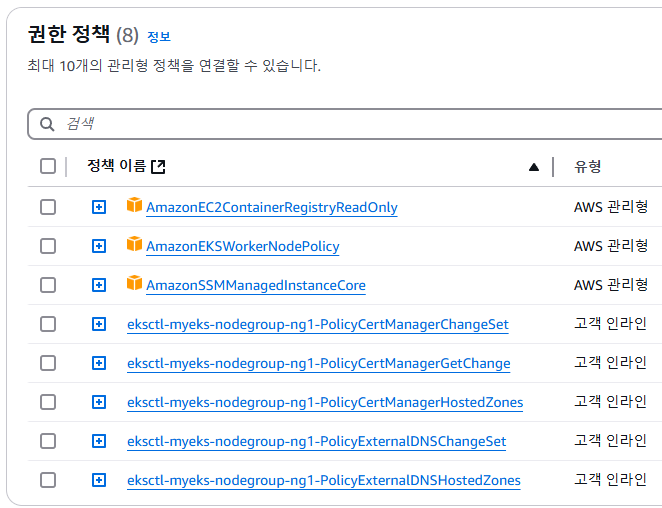Click 고객 인라인 type for PolicyExternalDNSChangeSet
This screenshot has height=508, width=662.
tap(610, 441)
